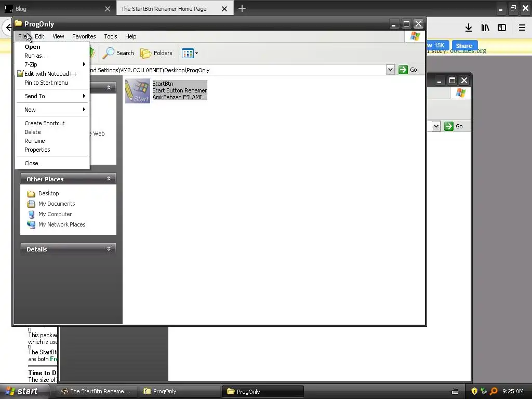Click the Windows flag logo in ProgOnly
Image resolution: width=532 pixels, height=399 pixels.
click(x=415, y=36)
